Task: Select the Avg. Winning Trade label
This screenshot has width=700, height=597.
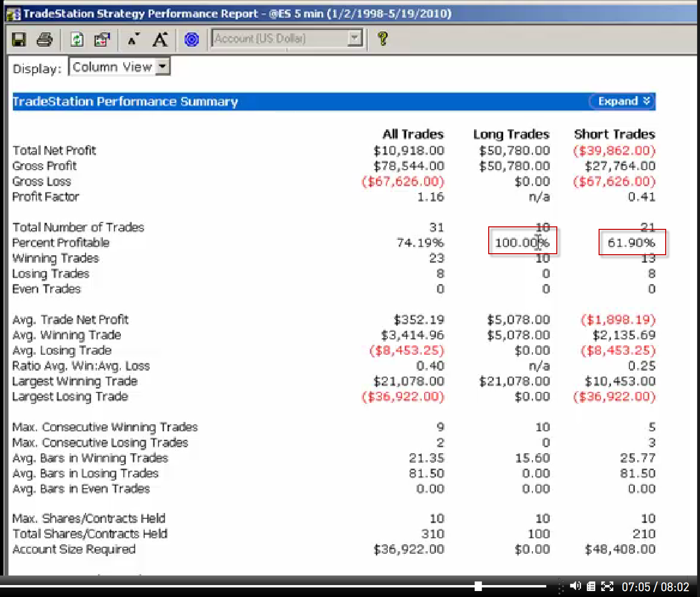Action: (67, 335)
